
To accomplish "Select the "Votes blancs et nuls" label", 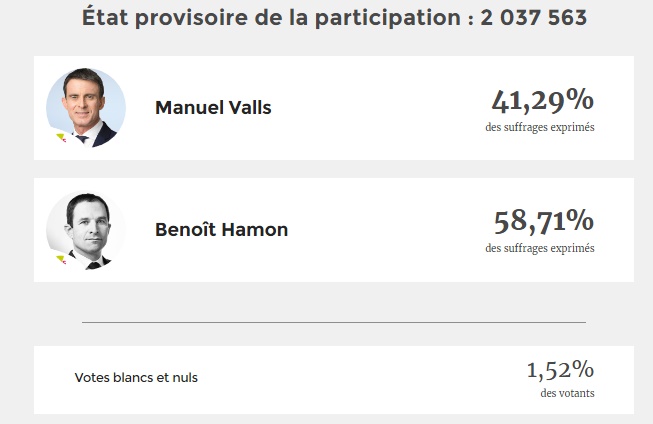I will [136, 378].
